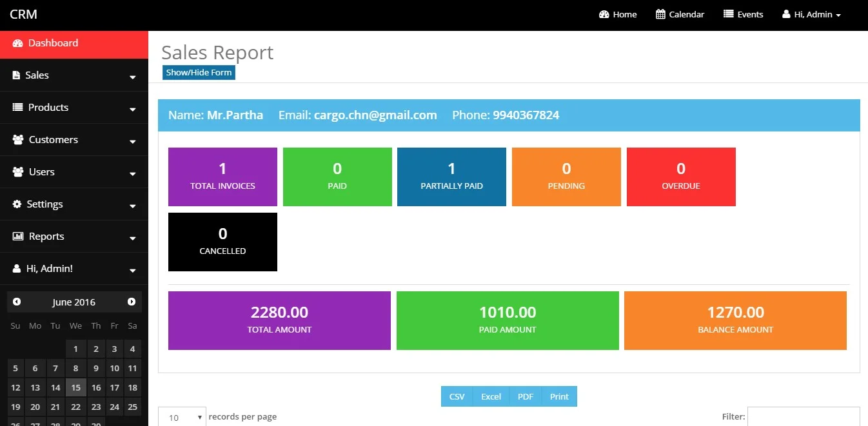This screenshot has height=426, width=868.
Task: Open the Dashboard menu item
Action: (x=74, y=43)
